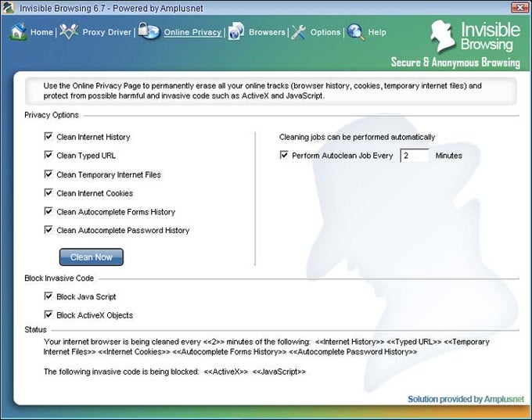Screen dimensions: 532x420
Task: Click the Solution provided by Amplusnet link
Action: pyautogui.click(x=465, y=400)
